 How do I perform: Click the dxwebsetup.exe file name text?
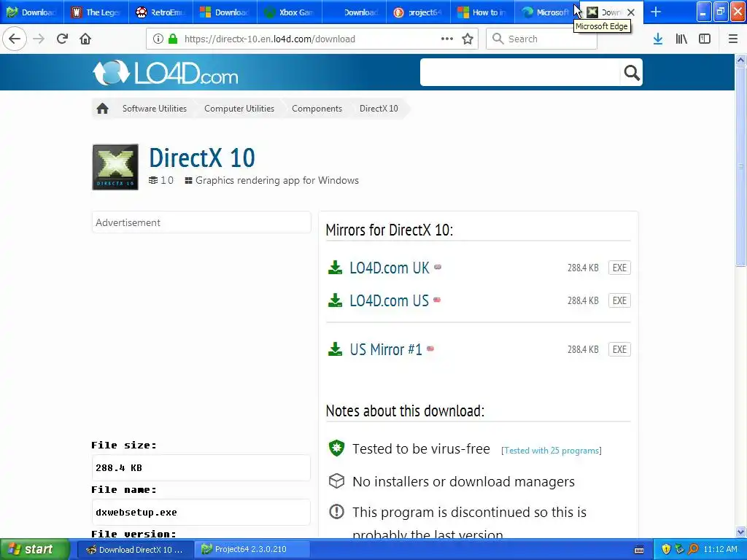[x=136, y=513]
